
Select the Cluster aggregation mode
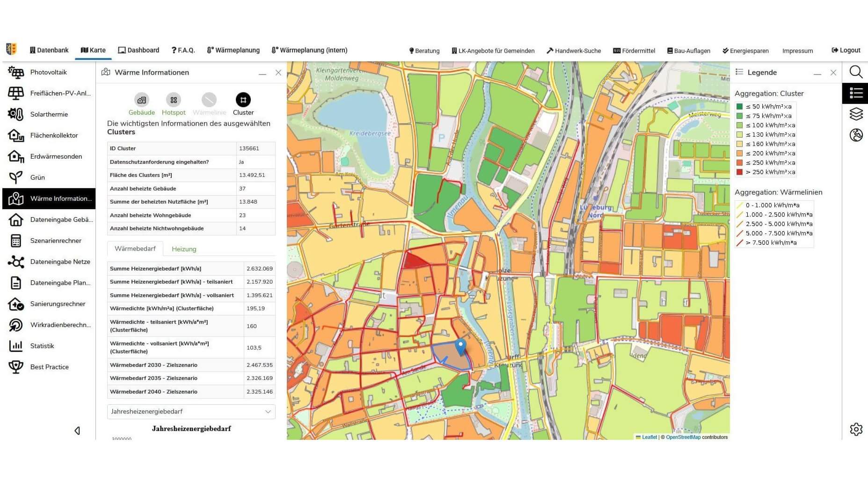pos(243,100)
